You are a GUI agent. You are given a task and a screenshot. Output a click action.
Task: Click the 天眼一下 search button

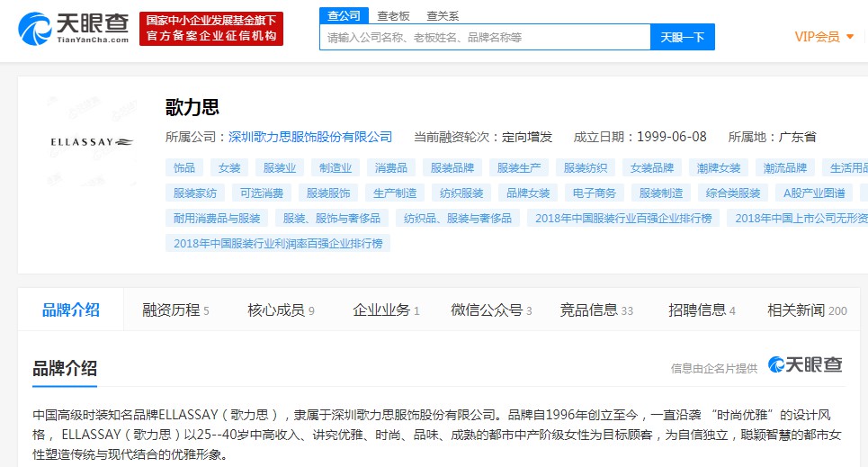tap(682, 37)
